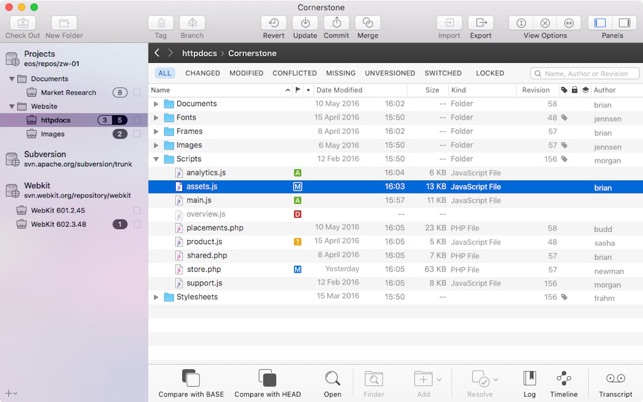Click the Export toolbar icon
This screenshot has height=402, width=643.
point(481,23)
